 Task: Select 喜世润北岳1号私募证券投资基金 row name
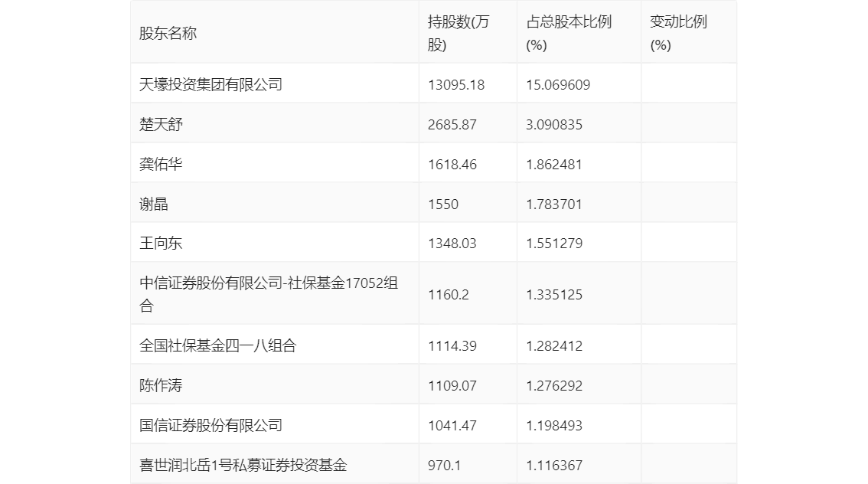[x=243, y=465]
